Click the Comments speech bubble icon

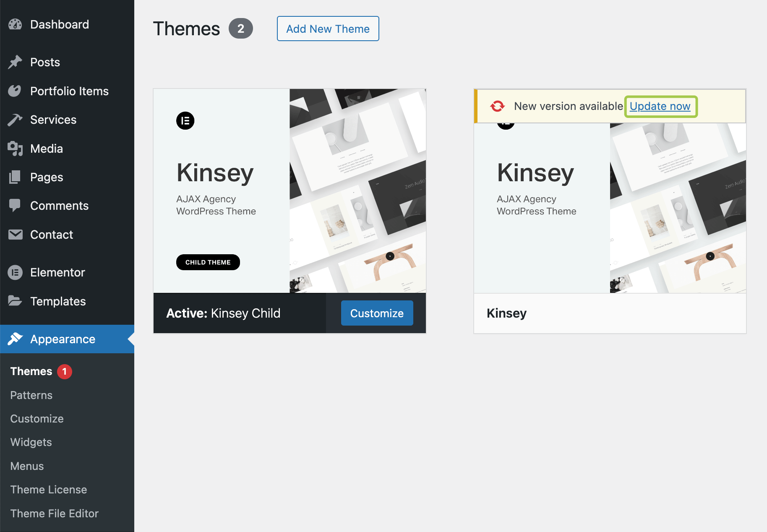tap(15, 206)
